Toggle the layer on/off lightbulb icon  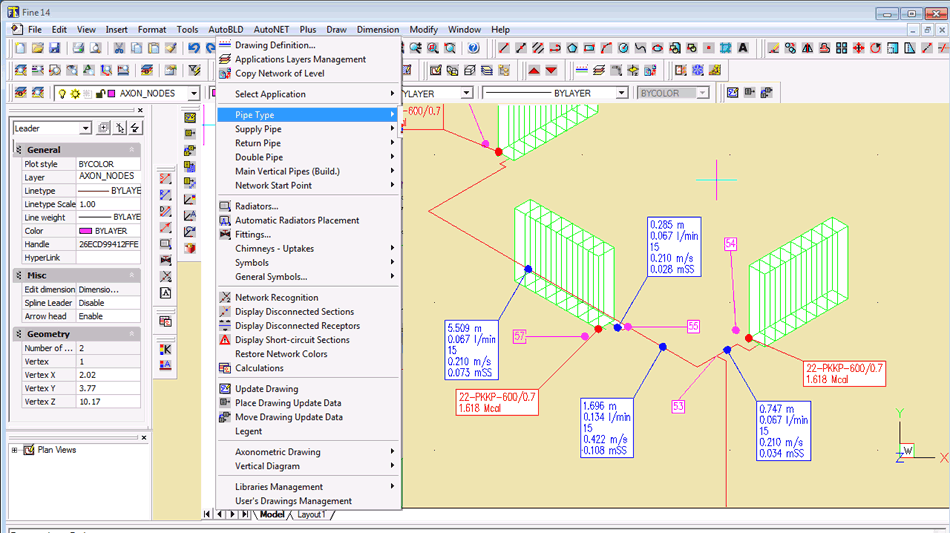tap(62, 93)
